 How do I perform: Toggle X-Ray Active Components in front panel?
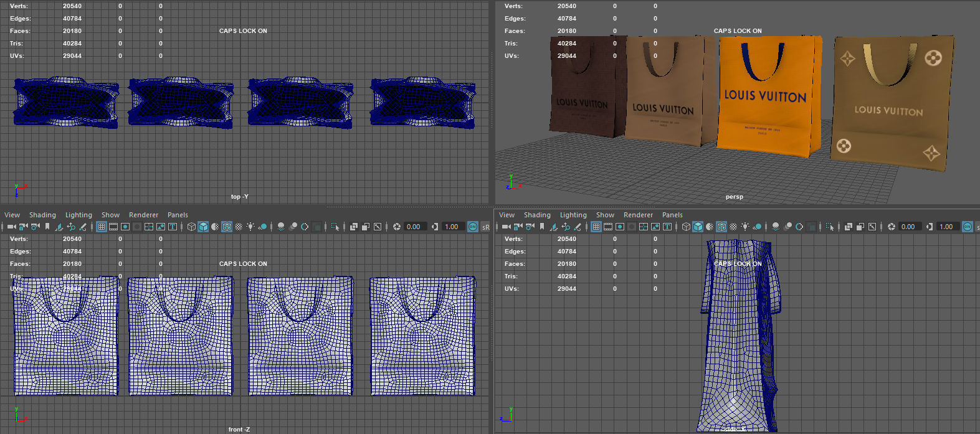(366, 227)
